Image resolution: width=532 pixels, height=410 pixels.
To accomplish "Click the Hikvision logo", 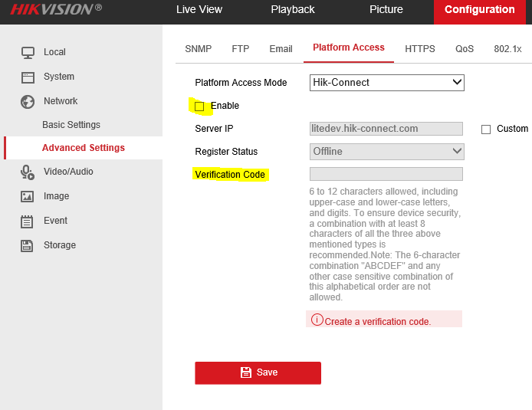I will pyautogui.click(x=55, y=10).
